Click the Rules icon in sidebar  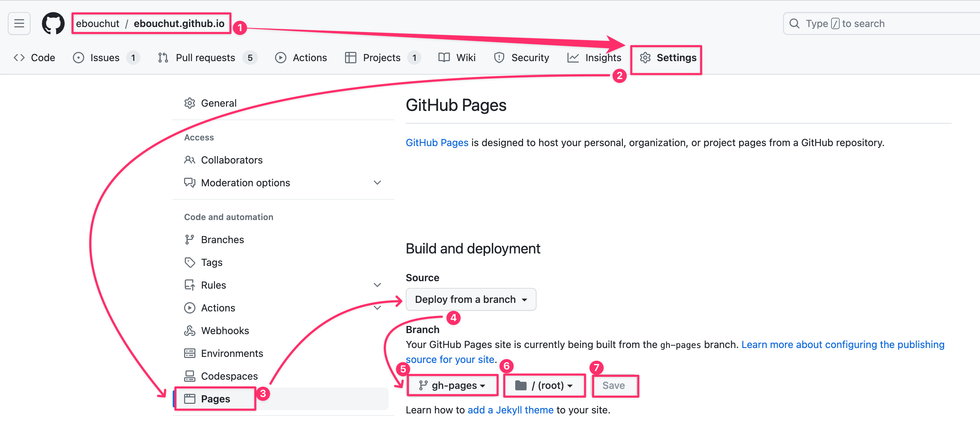pyautogui.click(x=189, y=285)
